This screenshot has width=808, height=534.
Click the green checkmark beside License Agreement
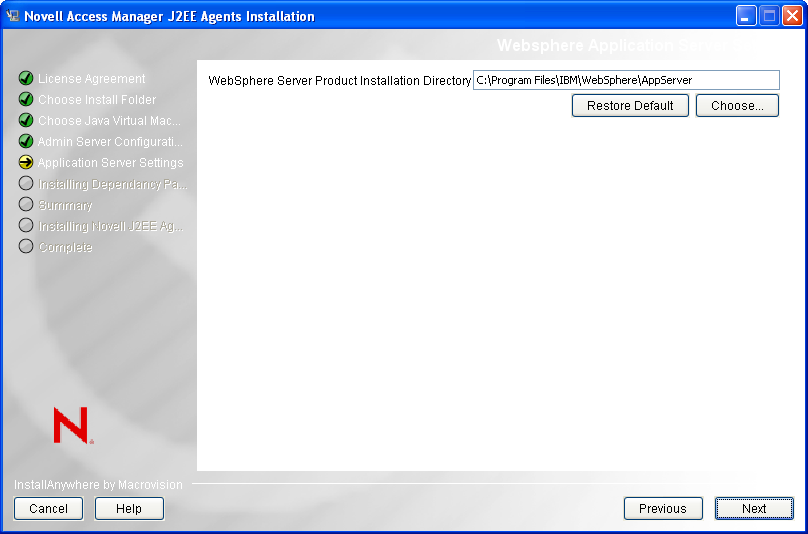pos(26,78)
